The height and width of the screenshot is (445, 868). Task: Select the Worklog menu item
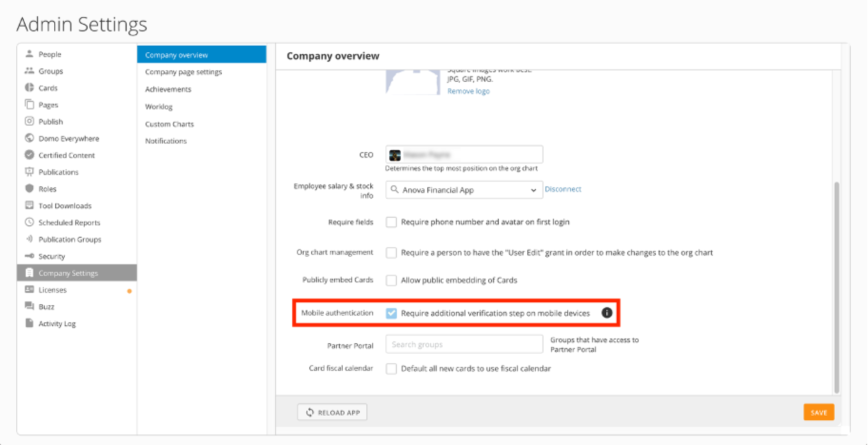[x=159, y=106]
